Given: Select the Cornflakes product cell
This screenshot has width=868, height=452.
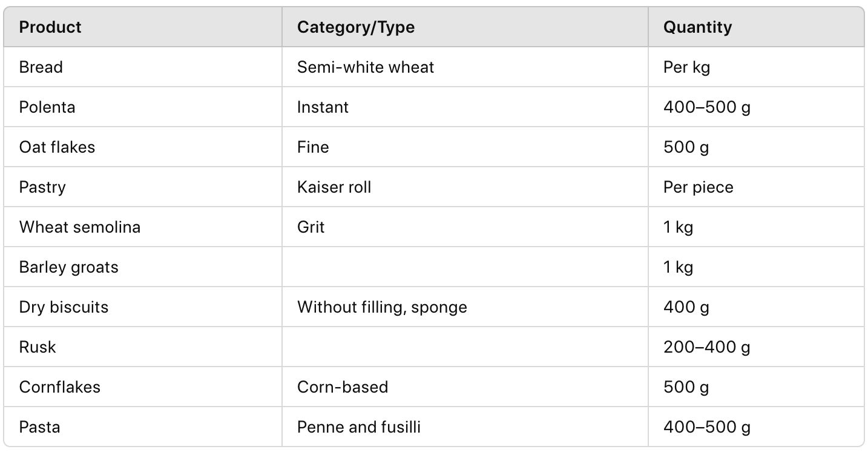Looking at the screenshot, I should 60,387.
